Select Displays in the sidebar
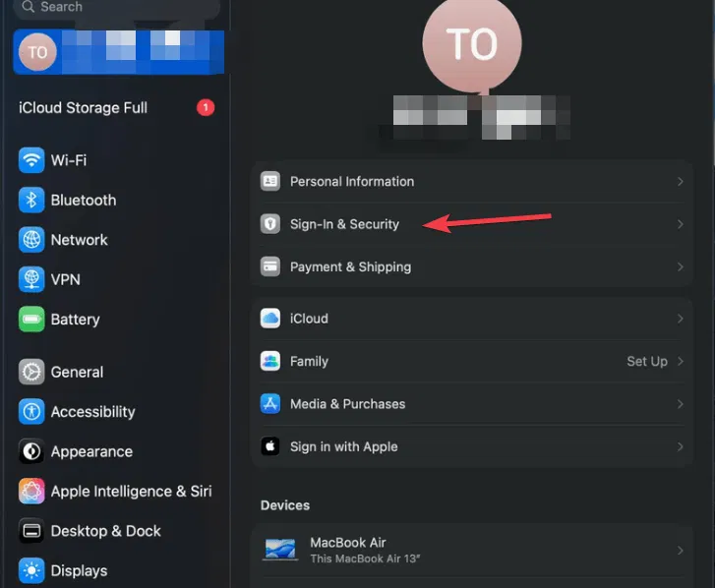 pos(80,571)
